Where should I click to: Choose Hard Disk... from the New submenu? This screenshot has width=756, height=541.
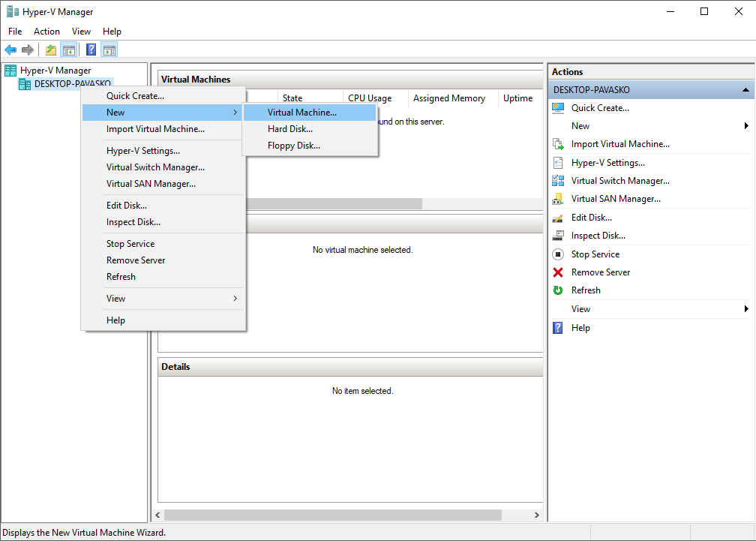point(310,129)
